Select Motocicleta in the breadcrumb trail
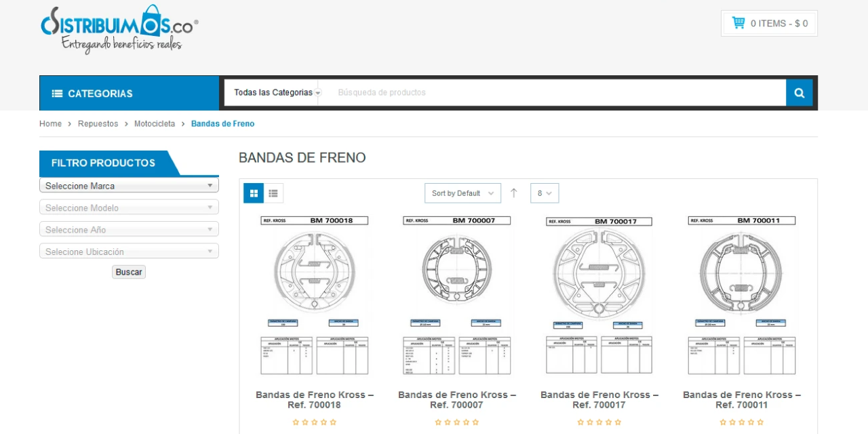This screenshot has height=434, width=868. tap(155, 123)
